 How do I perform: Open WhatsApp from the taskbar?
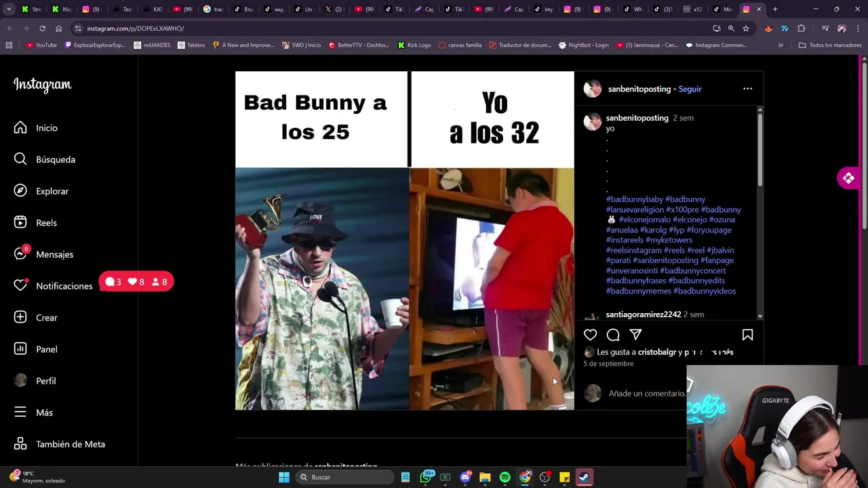pyautogui.click(x=426, y=477)
